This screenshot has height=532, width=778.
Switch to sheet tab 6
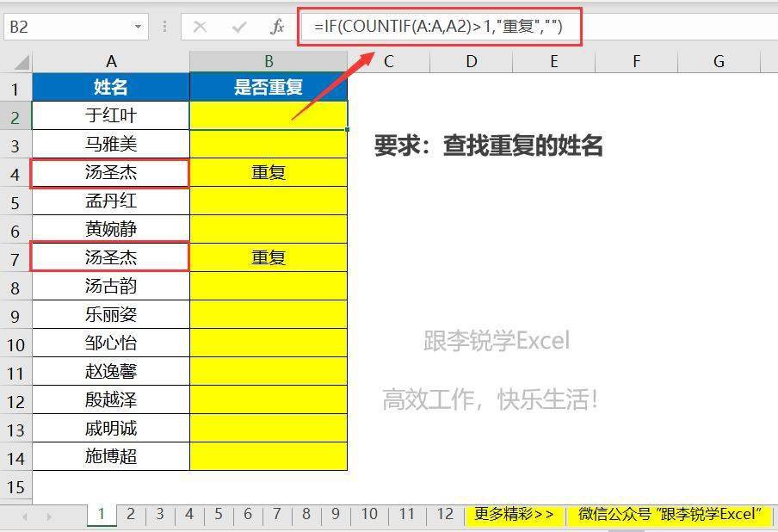248,514
